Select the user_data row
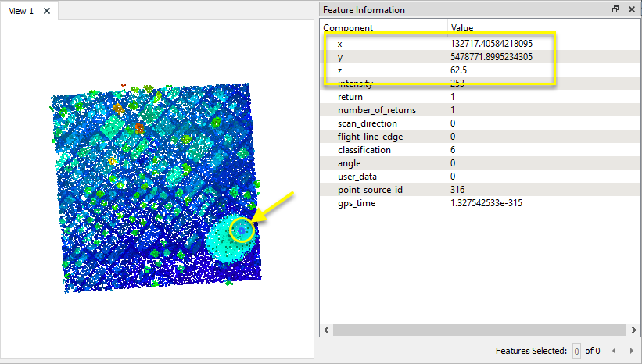 tap(479, 177)
